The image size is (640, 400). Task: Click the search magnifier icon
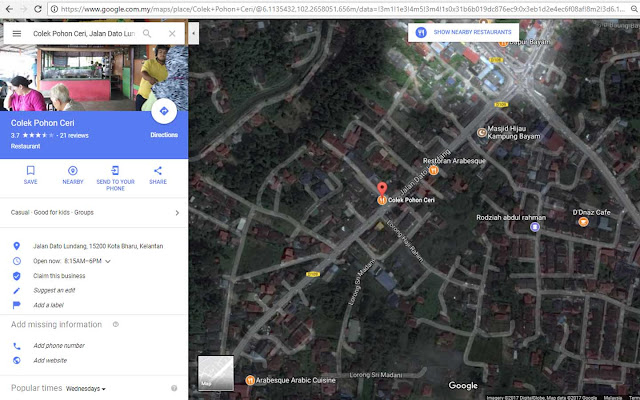[147, 33]
